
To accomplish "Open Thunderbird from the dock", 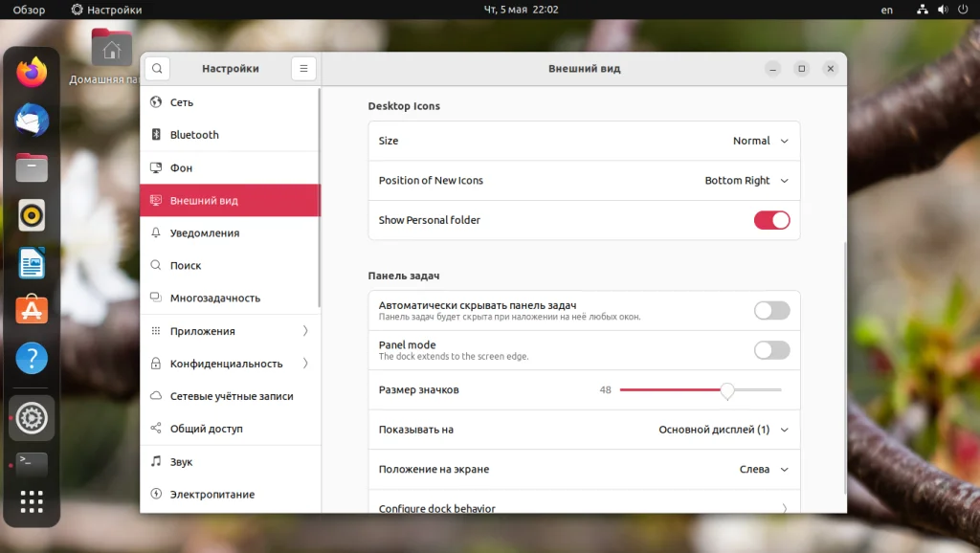I will point(32,120).
